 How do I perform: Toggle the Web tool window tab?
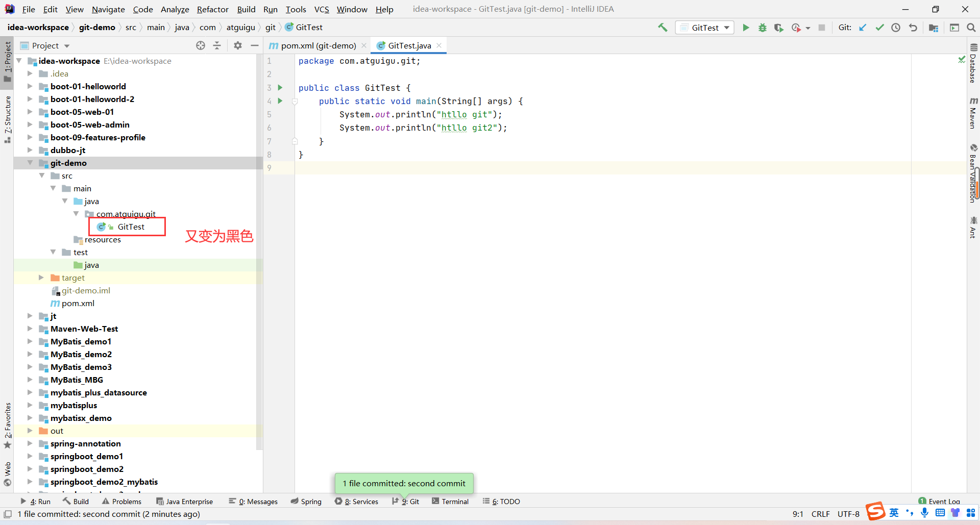[x=7, y=474]
